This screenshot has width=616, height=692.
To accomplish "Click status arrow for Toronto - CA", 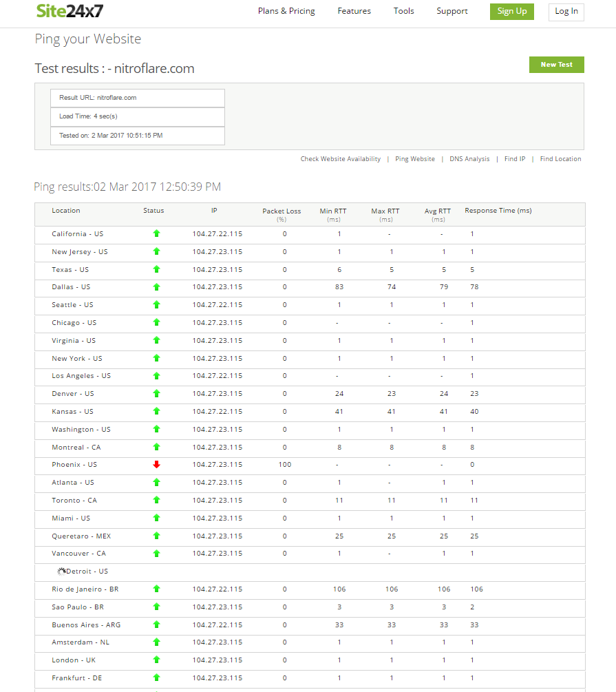I will point(156,500).
